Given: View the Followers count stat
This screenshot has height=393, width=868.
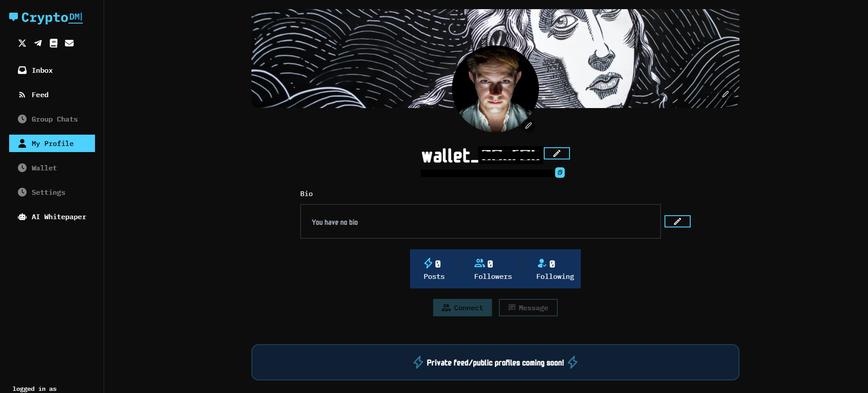Looking at the screenshot, I should coord(493,269).
